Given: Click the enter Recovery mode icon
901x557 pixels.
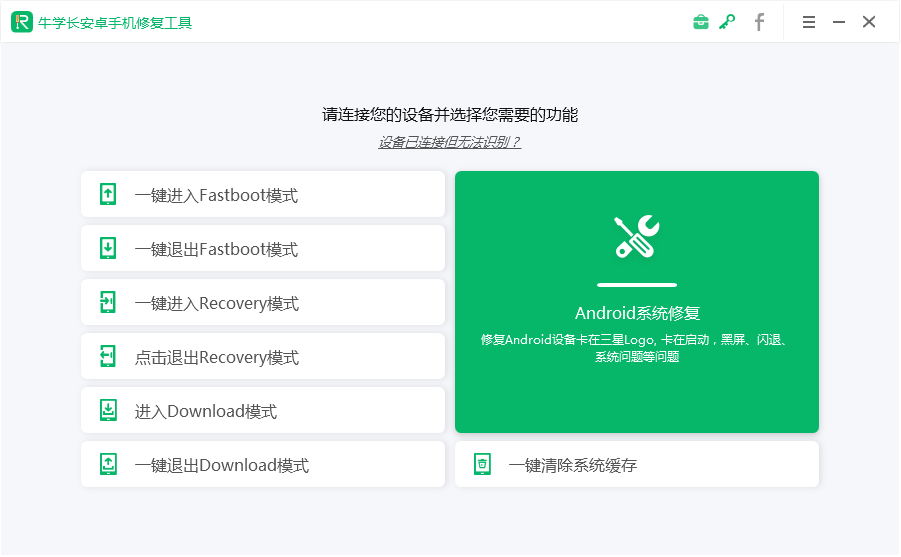Looking at the screenshot, I should coord(108,302).
